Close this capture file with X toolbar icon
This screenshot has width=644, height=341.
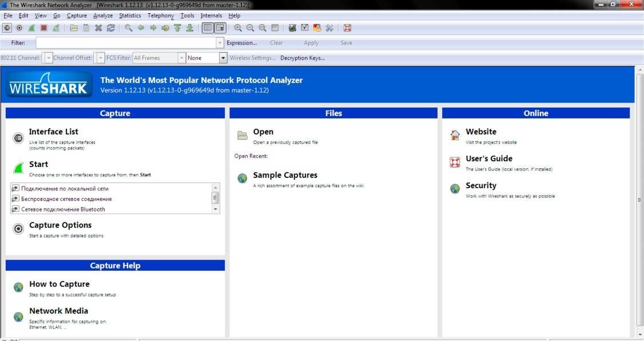coord(98,28)
